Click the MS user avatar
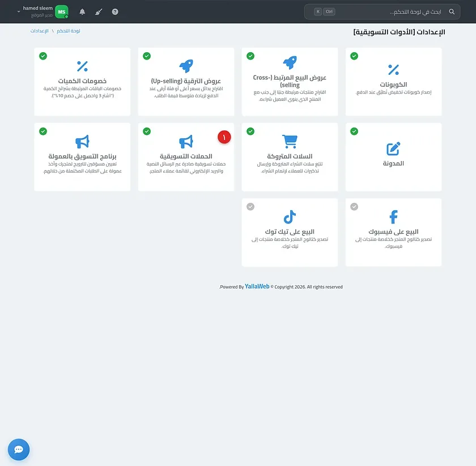 [x=62, y=12]
